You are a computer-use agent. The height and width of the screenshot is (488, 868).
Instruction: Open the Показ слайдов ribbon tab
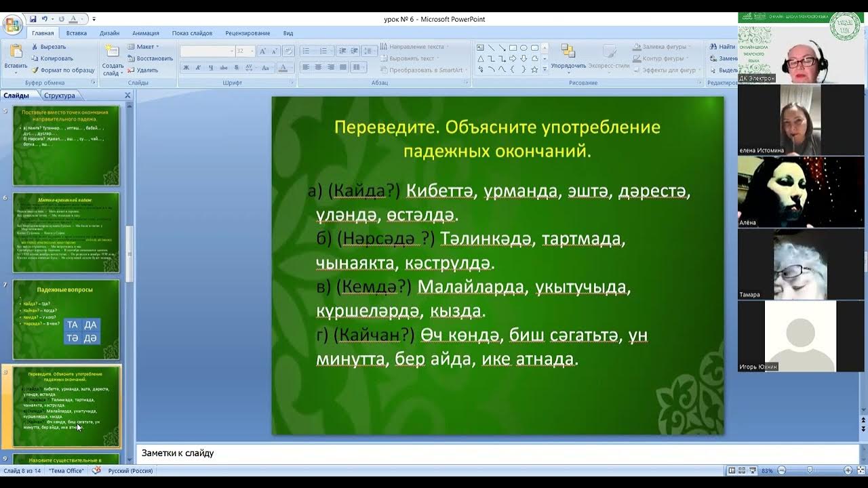(x=192, y=33)
